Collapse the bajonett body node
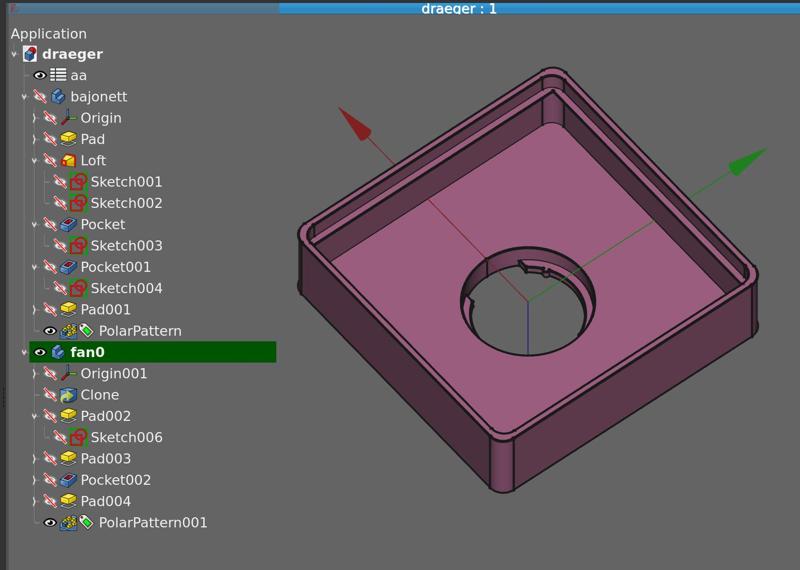The height and width of the screenshot is (570, 800). (x=24, y=96)
